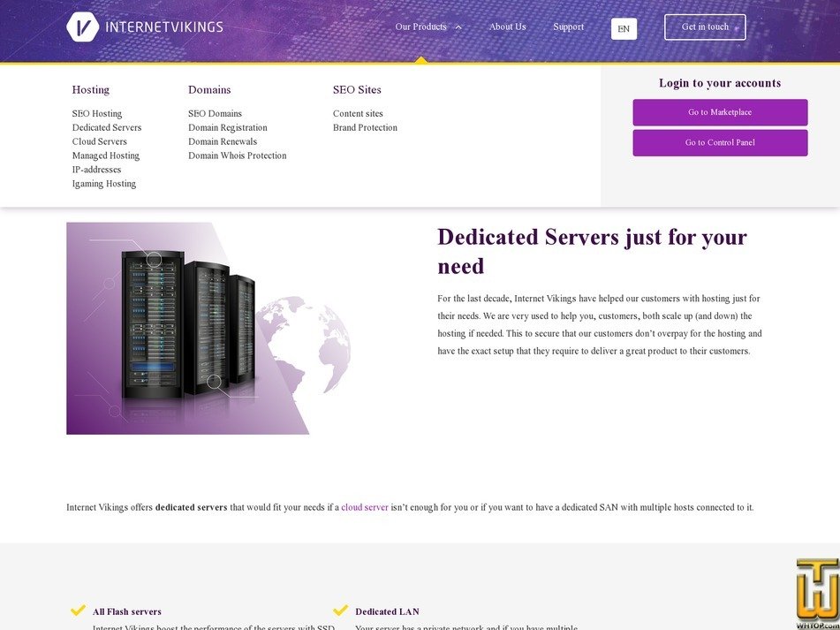Open Brand Protection link
840x630 pixels.
point(365,127)
